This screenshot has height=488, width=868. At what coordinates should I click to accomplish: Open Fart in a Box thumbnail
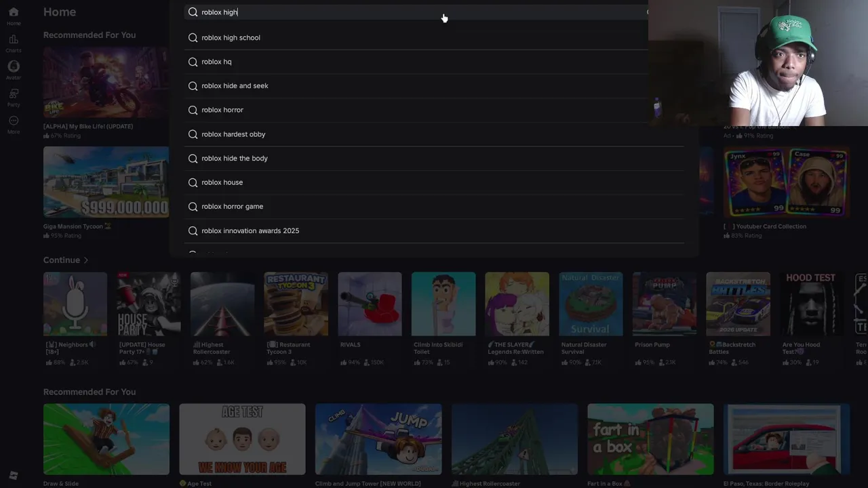pos(650,439)
